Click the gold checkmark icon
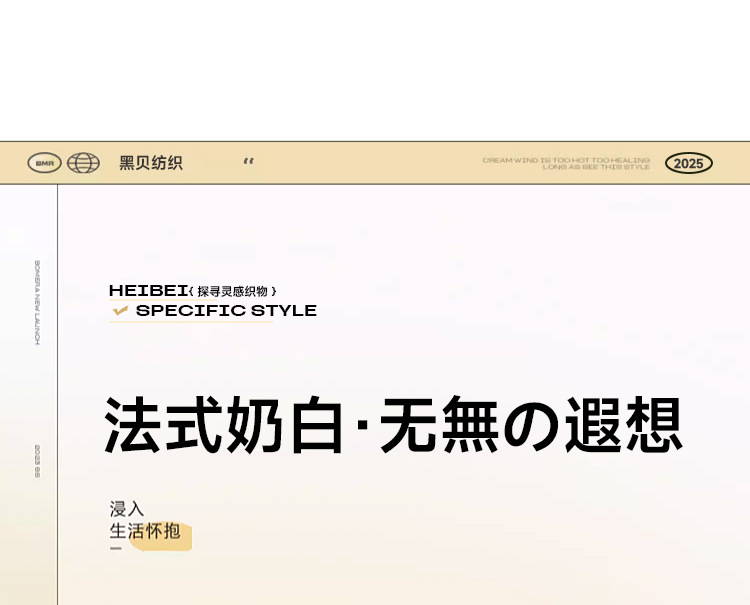Image resolution: width=750 pixels, height=605 pixels. tap(120, 311)
